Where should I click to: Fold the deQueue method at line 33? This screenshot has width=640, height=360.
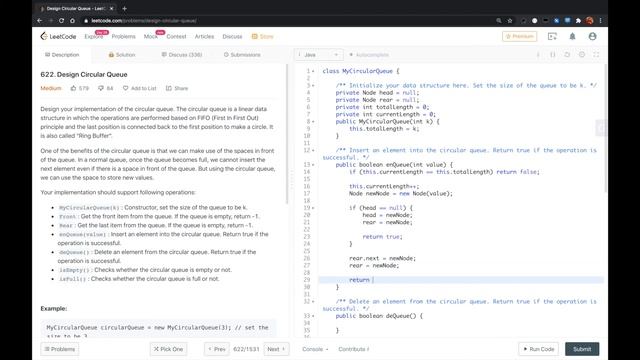pos(313,316)
